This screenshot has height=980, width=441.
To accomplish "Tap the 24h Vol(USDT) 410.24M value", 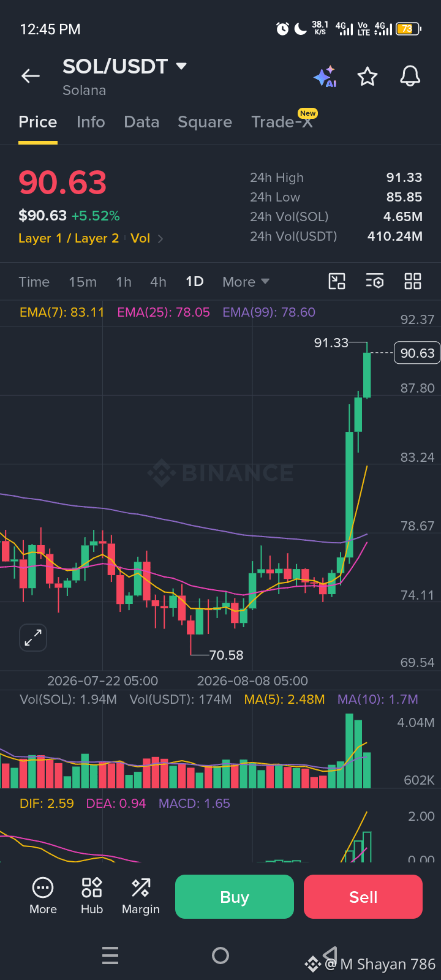I will 395,236.
